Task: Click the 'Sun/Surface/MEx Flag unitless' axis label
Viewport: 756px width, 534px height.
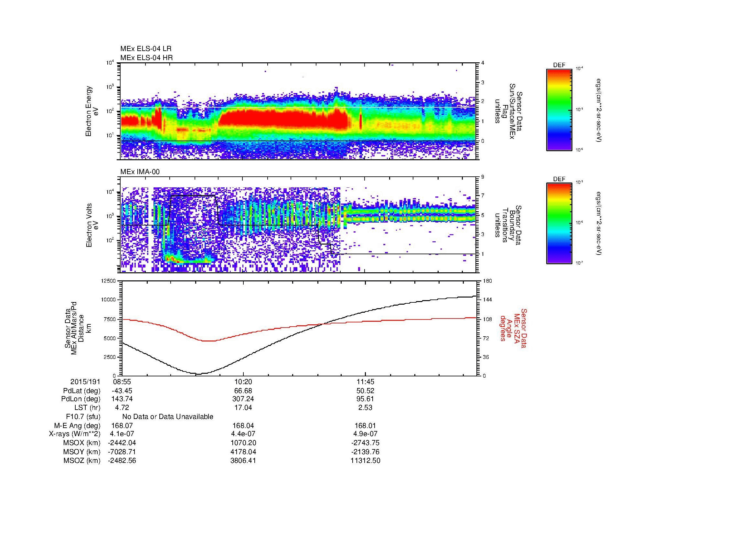Action: (508, 111)
